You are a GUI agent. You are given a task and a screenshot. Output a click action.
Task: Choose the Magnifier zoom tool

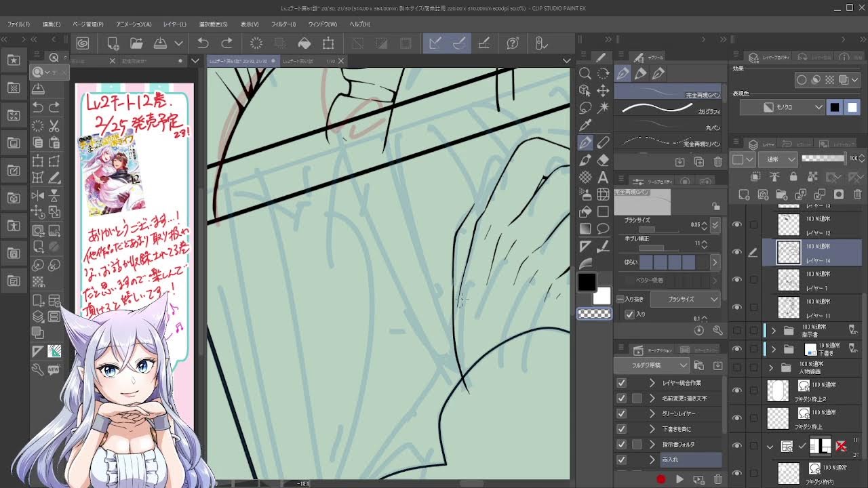pos(585,73)
